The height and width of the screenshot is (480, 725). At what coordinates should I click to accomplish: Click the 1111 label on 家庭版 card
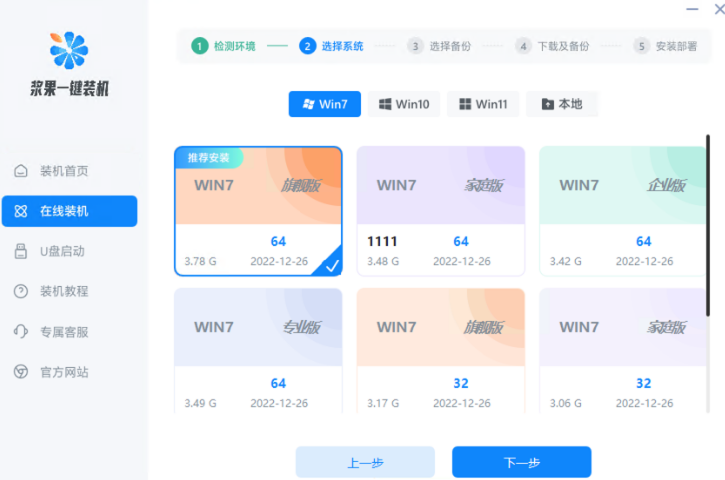382,241
